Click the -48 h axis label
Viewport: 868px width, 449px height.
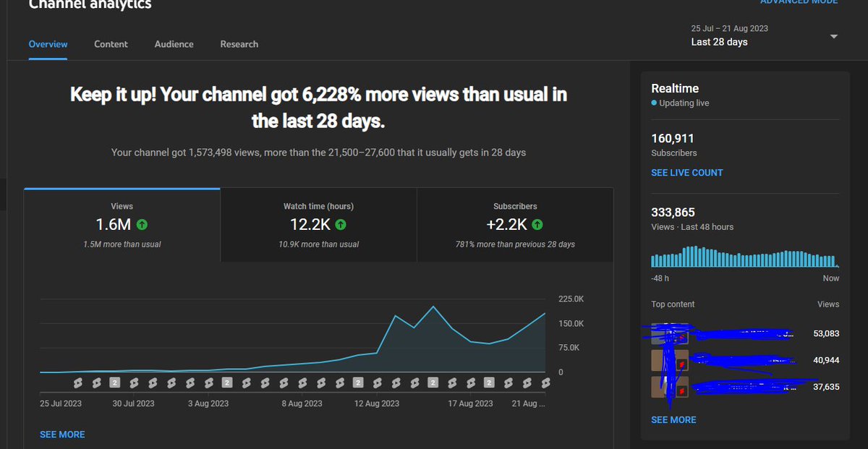658,278
